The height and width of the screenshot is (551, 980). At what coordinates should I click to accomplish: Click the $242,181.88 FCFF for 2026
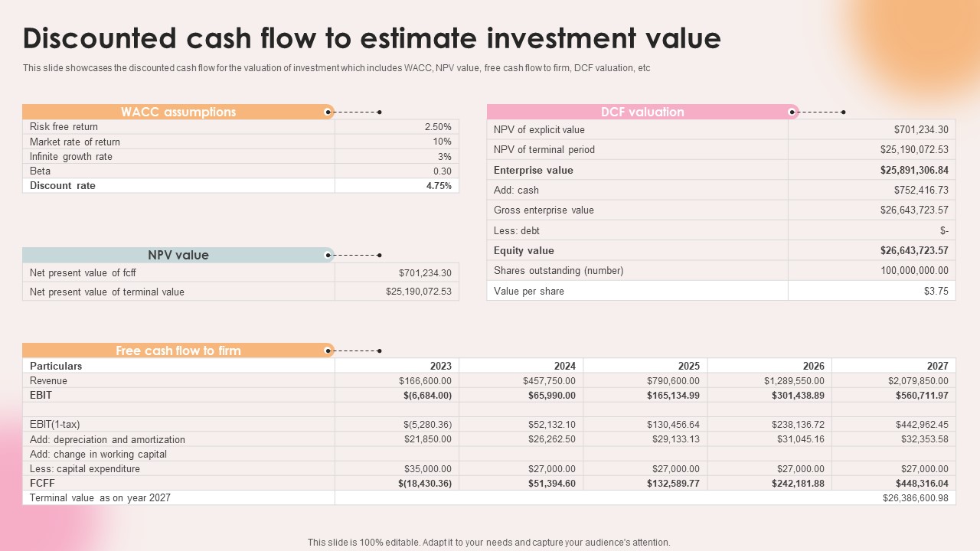tap(798, 483)
